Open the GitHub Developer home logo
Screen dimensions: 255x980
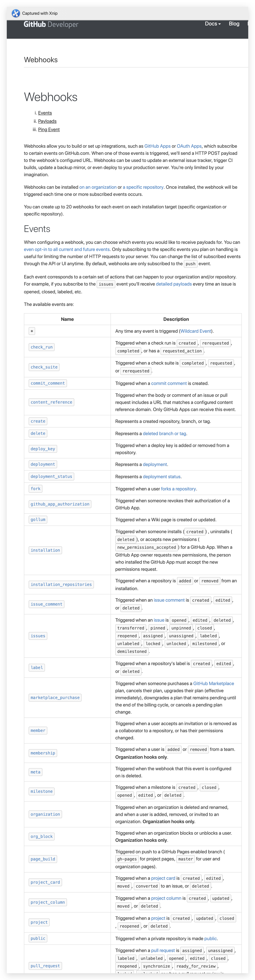[51, 24]
